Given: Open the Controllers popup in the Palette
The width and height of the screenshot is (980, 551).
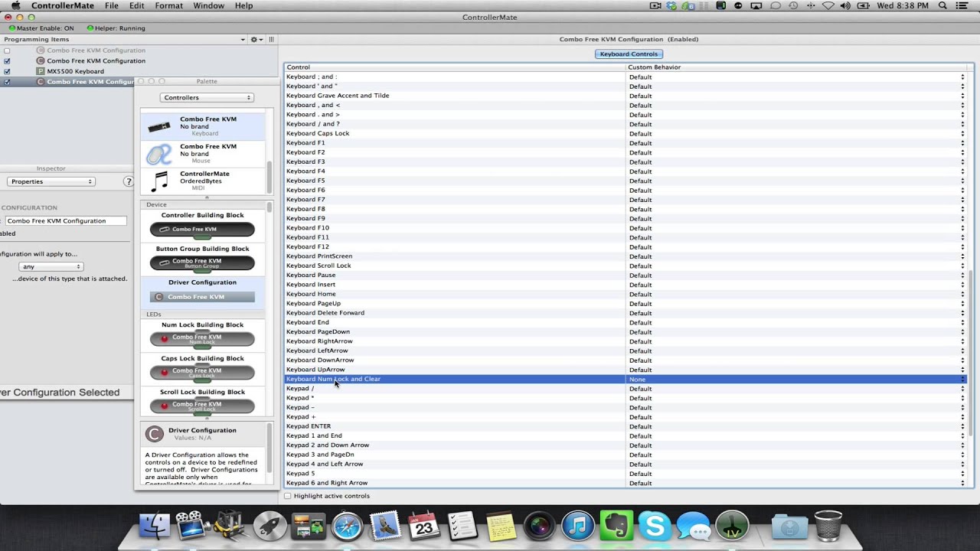Looking at the screenshot, I should [x=207, y=97].
